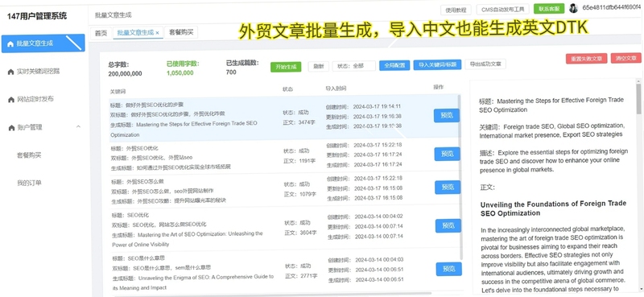Click the used word count 1,050,000
The image size is (644, 297).
click(x=180, y=73)
